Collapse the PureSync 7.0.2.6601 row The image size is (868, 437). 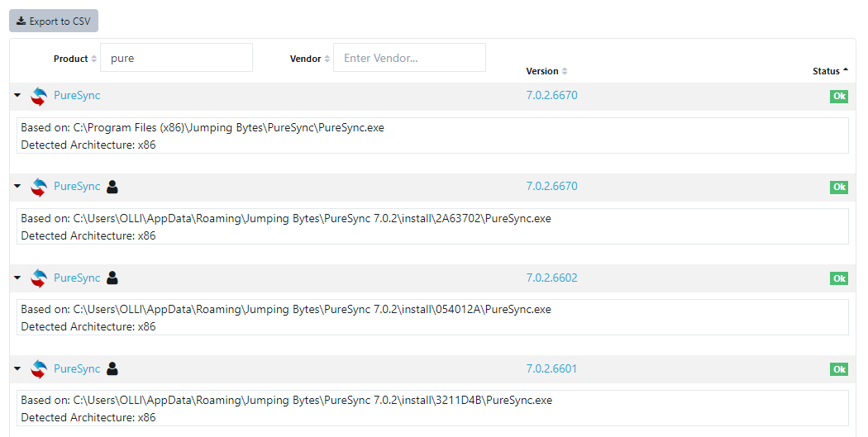tap(17, 368)
